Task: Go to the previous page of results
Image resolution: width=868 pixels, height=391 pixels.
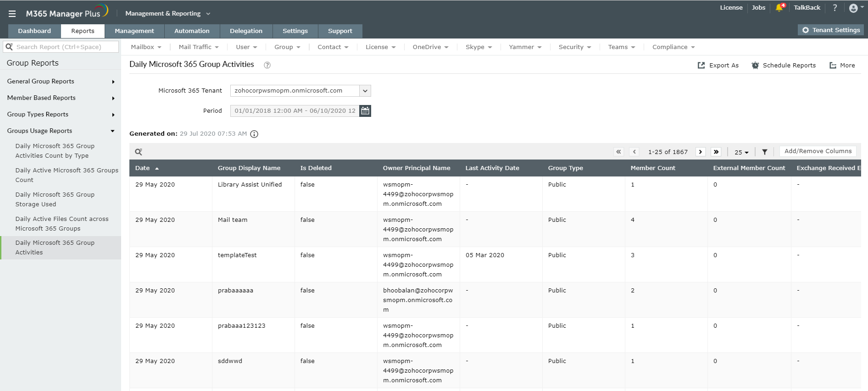Action: 634,152
